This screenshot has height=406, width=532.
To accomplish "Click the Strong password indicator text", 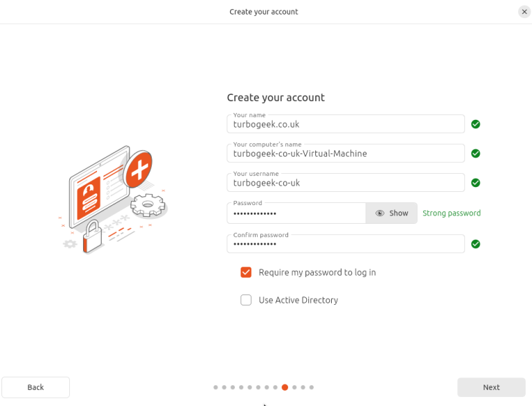I will (x=452, y=213).
